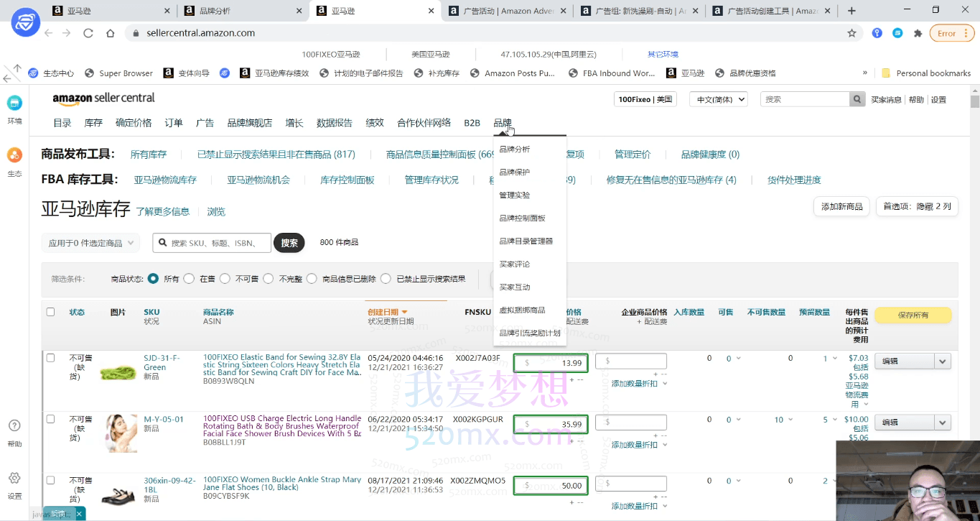980x521 pixels.
Task: Select the 在售 status radio button
Action: [189, 279]
